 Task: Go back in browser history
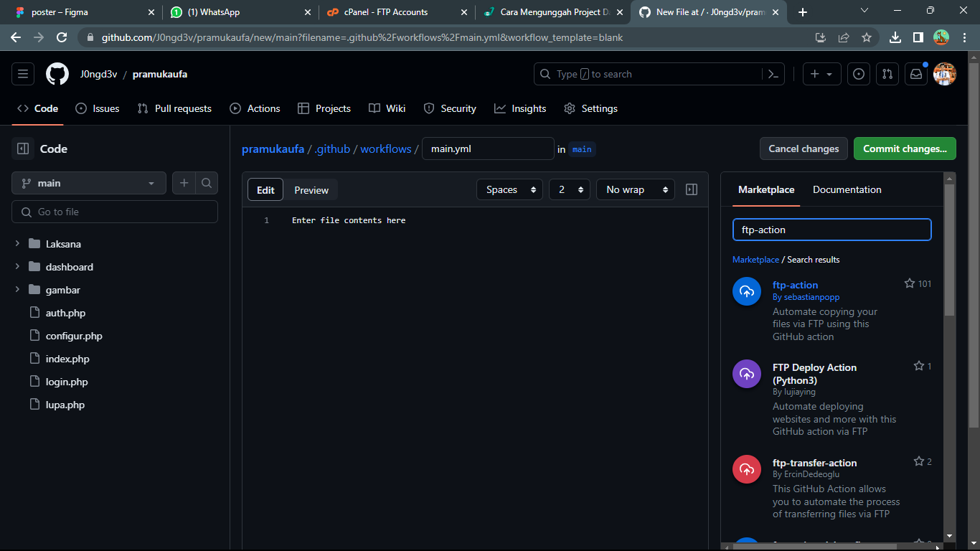coord(16,37)
